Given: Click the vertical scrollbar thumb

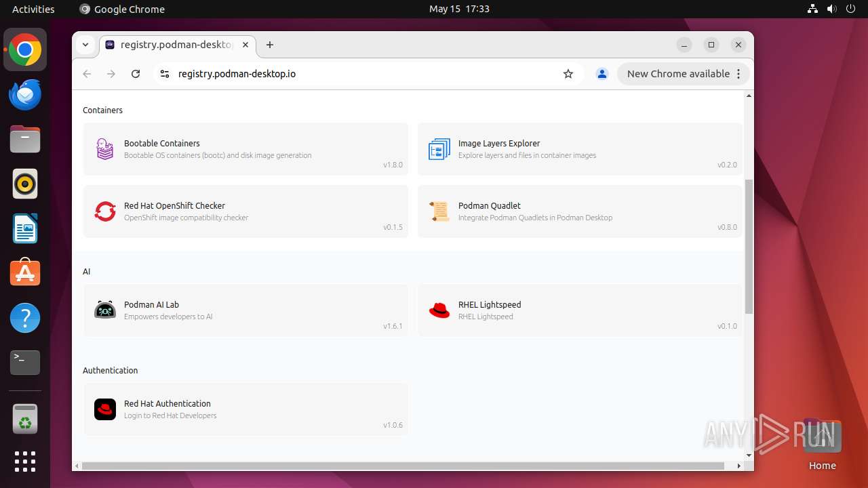Looking at the screenshot, I should pos(749,246).
